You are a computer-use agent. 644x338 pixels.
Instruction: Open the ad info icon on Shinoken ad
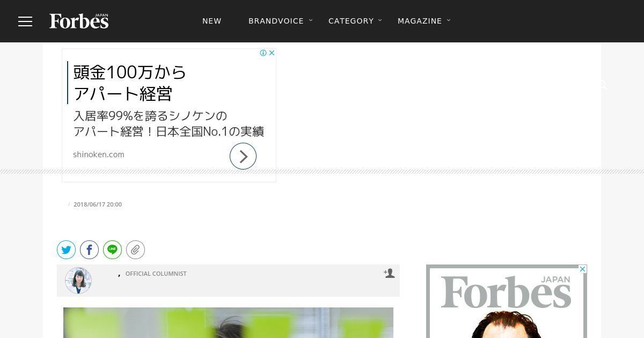point(264,53)
